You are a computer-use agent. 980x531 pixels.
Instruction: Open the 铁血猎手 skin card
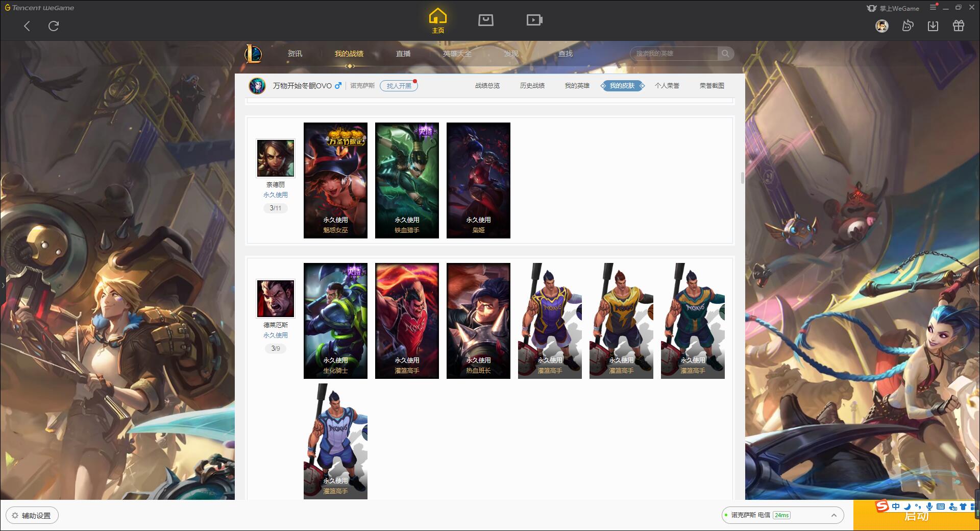407,180
